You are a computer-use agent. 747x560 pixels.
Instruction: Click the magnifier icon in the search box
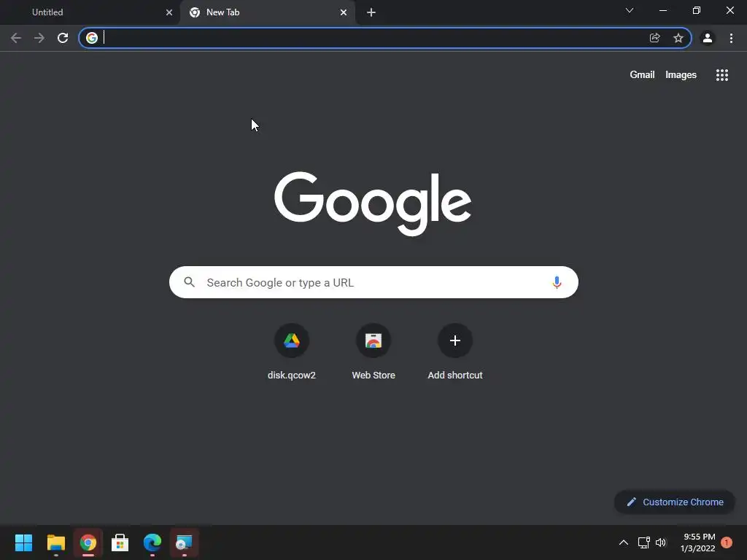coord(189,282)
